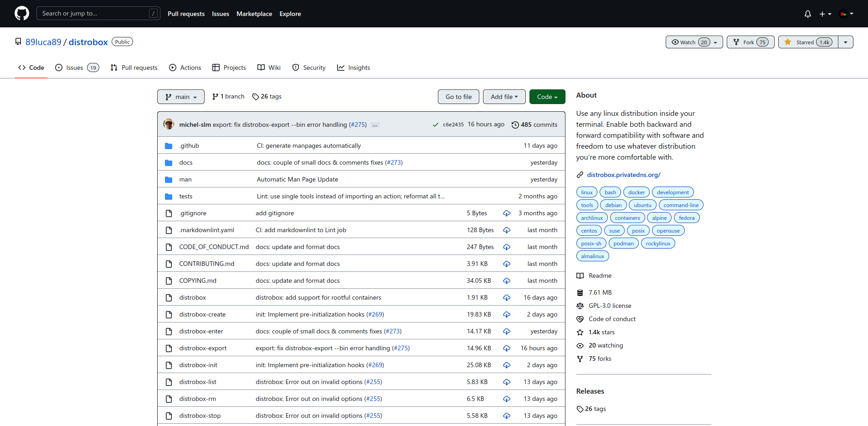Open the .github folder icon
Viewport: 868px width, 426px height.
[x=169, y=145]
